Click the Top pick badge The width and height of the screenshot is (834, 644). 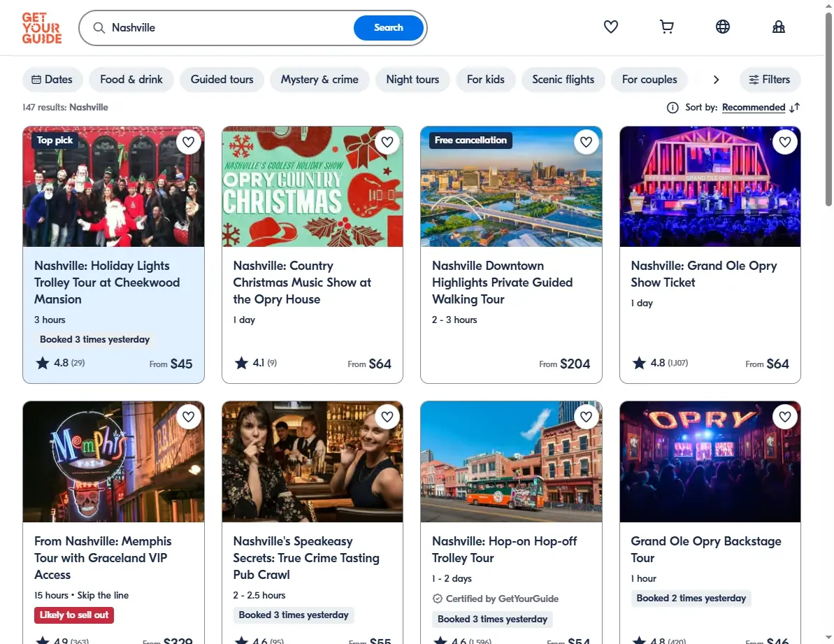coord(55,141)
